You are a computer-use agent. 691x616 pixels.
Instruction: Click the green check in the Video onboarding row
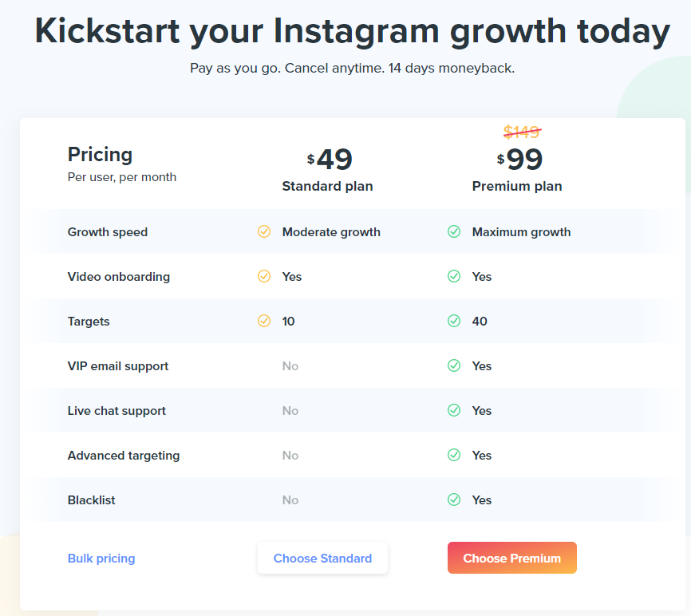pos(454,276)
